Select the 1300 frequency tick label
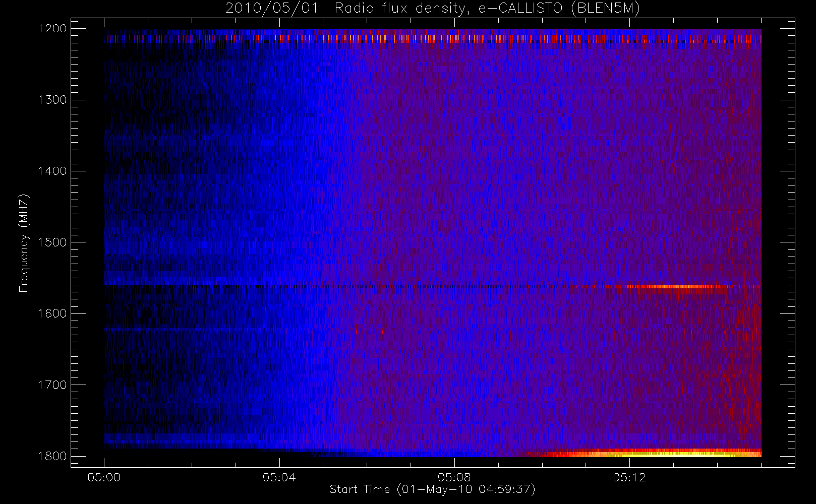Screen dimensions: 816x504 point(52,100)
